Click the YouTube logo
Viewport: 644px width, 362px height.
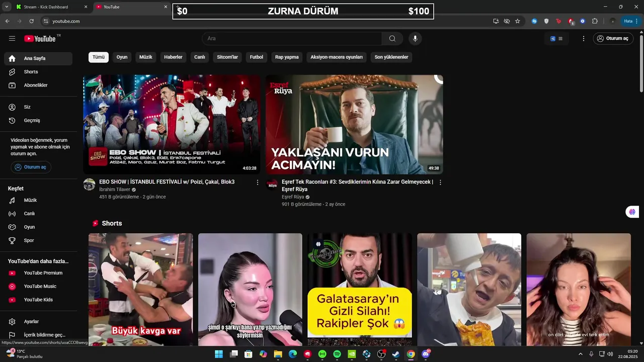point(40,39)
